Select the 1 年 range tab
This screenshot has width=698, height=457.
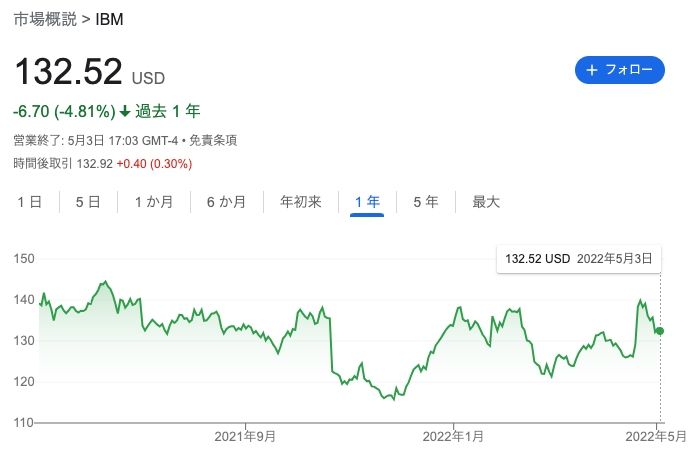[x=367, y=202]
